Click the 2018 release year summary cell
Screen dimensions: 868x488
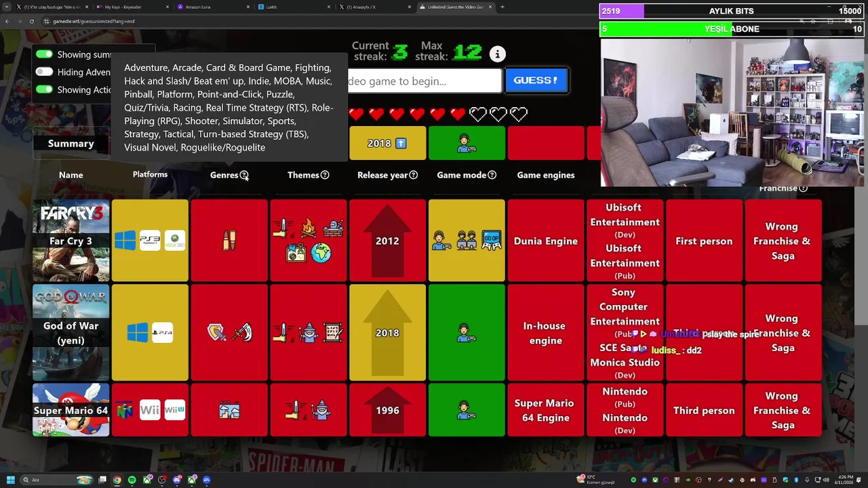[387, 143]
